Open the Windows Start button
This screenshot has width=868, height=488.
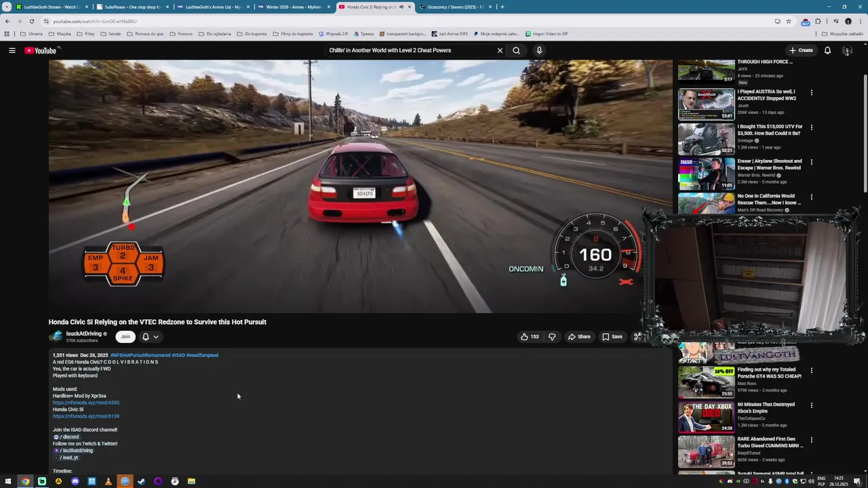[7, 481]
